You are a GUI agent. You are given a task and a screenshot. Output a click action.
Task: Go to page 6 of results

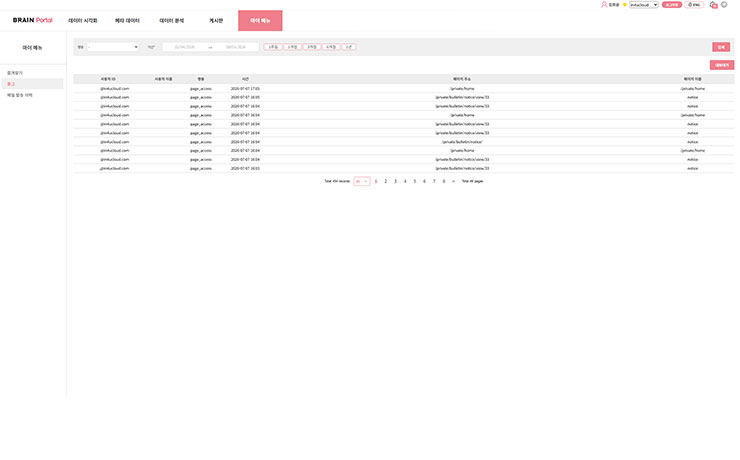[x=424, y=182]
